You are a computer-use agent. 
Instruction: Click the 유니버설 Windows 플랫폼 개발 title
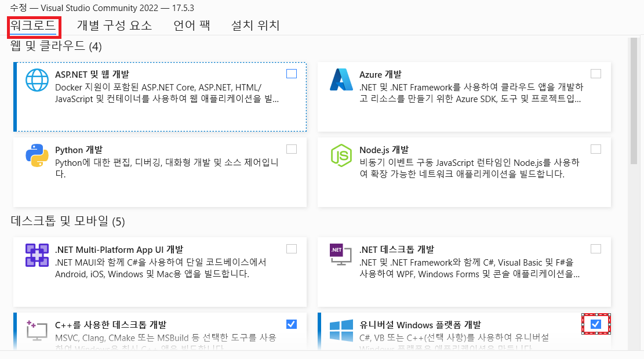point(420,325)
